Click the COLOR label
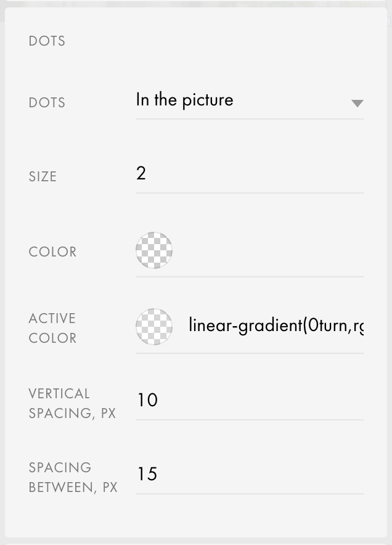This screenshot has height=545, width=392. [52, 252]
